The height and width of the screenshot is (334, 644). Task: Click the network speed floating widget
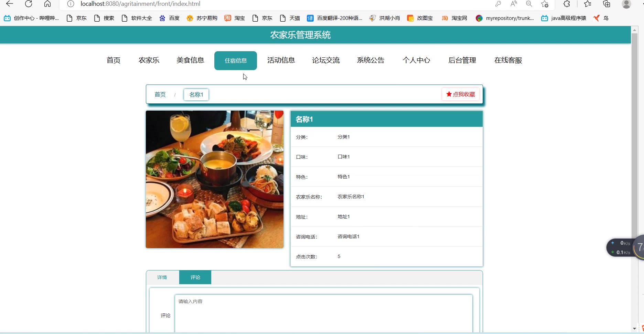(624, 247)
